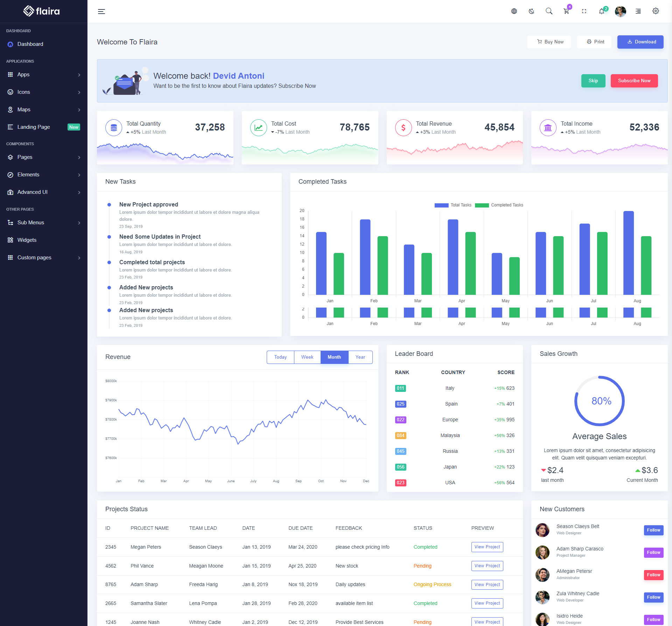Open the language globe icon
672x626 pixels.
coord(514,11)
